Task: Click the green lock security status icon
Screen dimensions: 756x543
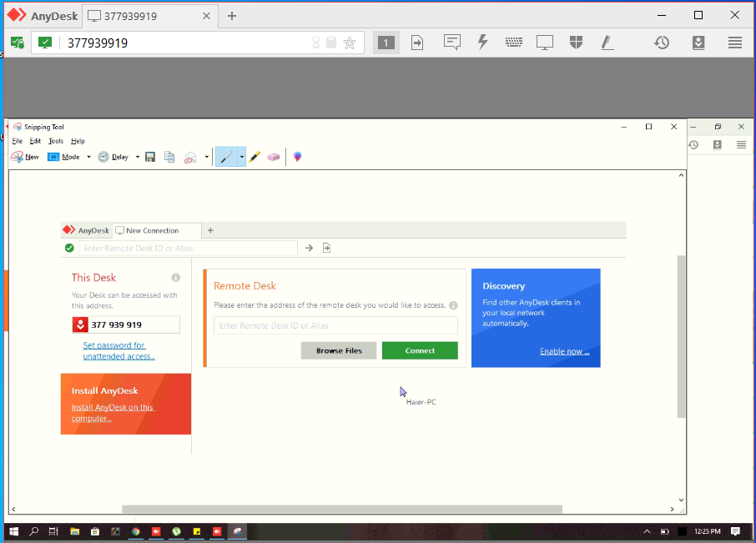Action: click(x=18, y=43)
